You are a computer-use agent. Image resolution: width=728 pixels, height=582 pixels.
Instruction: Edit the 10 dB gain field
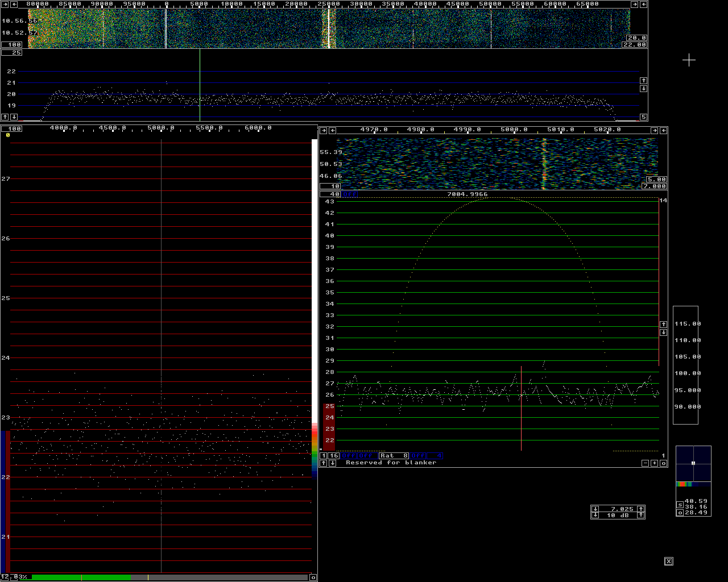click(x=618, y=516)
